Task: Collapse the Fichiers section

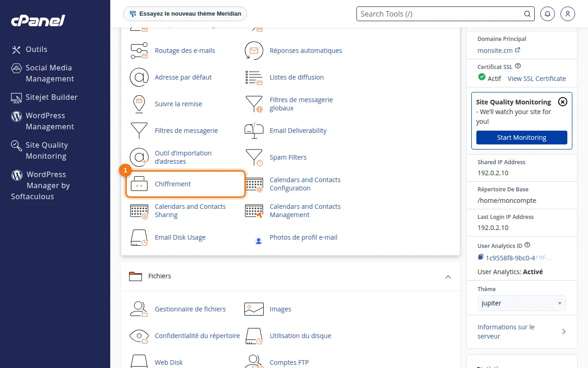Action: point(448,276)
